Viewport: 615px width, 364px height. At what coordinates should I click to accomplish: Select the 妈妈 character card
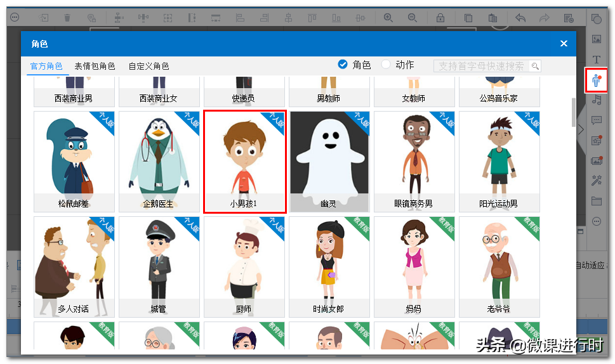click(x=414, y=267)
